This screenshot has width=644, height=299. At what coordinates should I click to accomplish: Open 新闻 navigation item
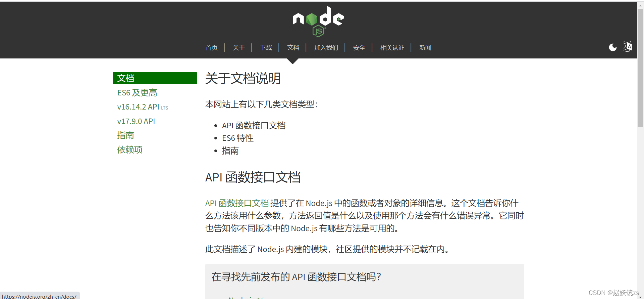[425, 48]
